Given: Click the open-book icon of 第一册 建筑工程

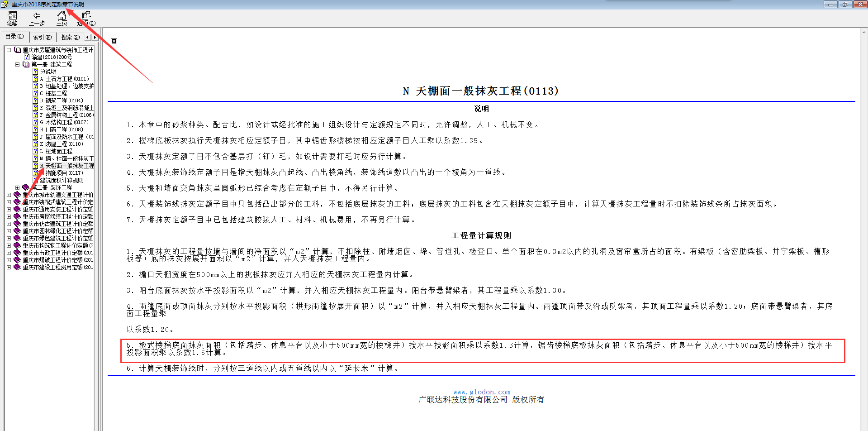Looking at the screenshot, I should (x=26, y=64).
